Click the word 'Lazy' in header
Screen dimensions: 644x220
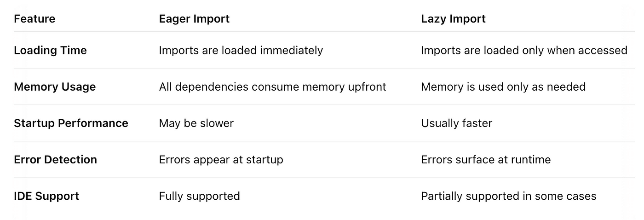[x=433, y=19]
